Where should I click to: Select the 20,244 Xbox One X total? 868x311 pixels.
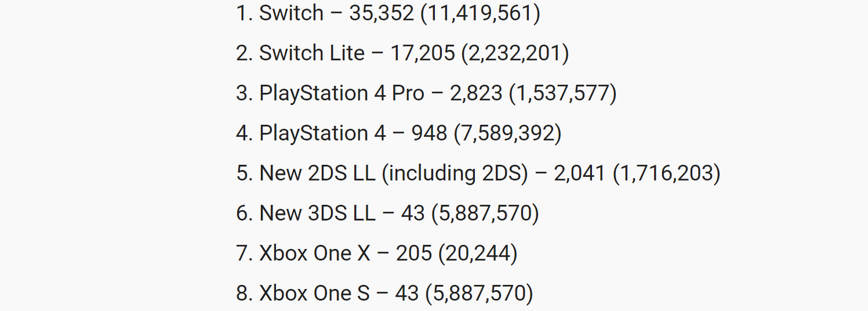pos(478,253)
